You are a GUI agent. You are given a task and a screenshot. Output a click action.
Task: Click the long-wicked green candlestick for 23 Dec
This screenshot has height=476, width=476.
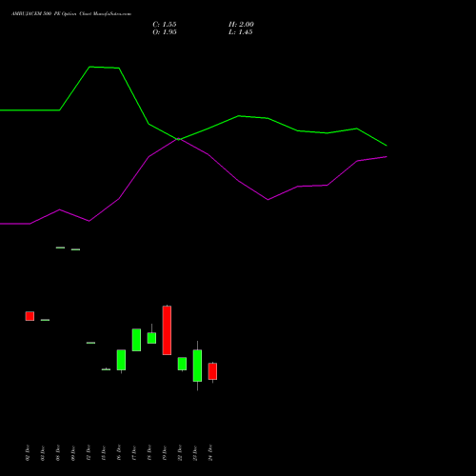click(197, 366)
